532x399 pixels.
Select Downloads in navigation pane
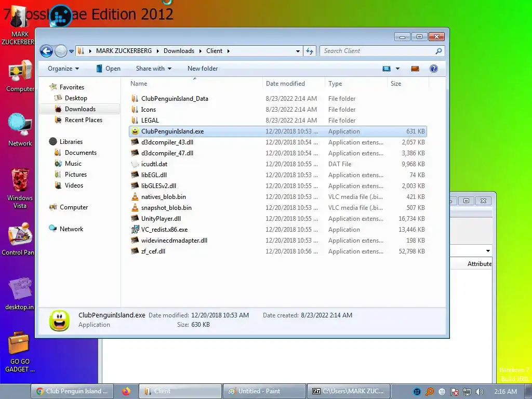pos(80,109)
